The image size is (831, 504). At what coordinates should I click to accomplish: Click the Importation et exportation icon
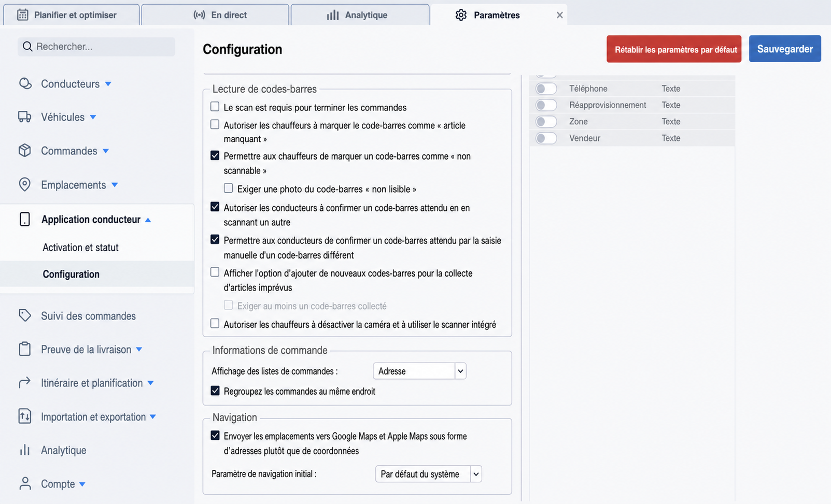pos(25,416)
